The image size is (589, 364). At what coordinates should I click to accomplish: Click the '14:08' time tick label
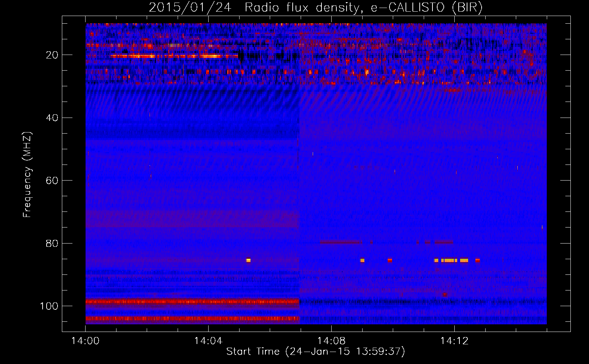(x=331, y=341)
